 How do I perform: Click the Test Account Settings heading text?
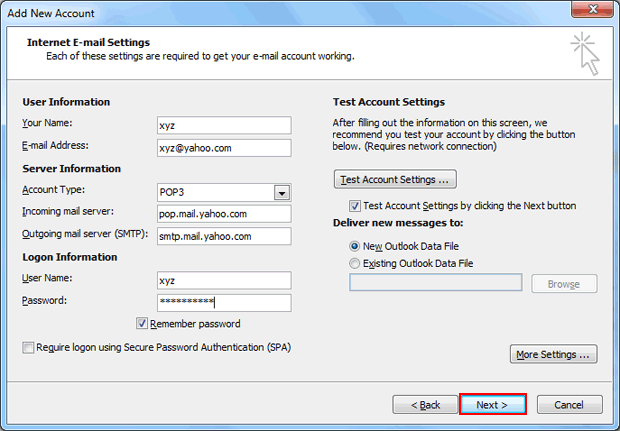(389, 102)
